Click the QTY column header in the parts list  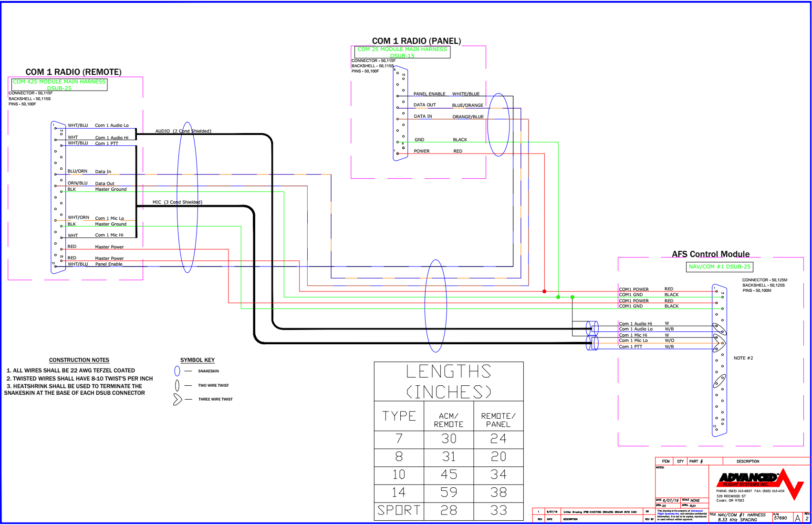(680, 462)
